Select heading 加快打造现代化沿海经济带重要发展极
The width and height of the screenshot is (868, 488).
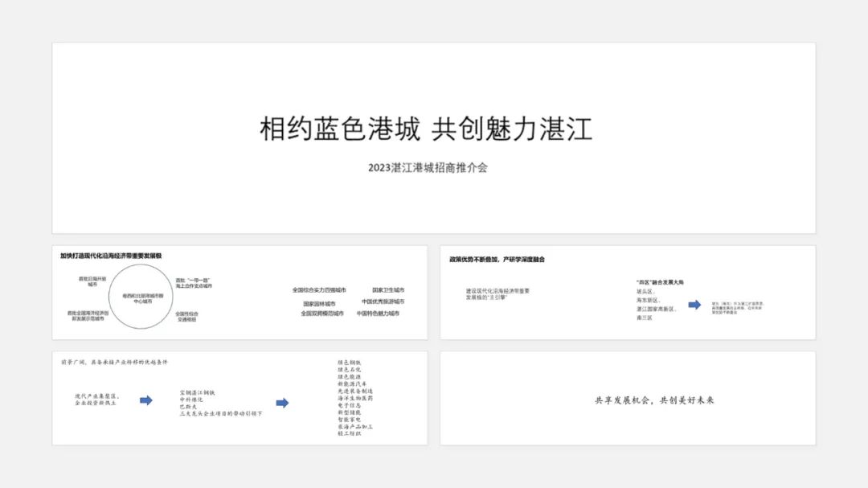[111, 256]
